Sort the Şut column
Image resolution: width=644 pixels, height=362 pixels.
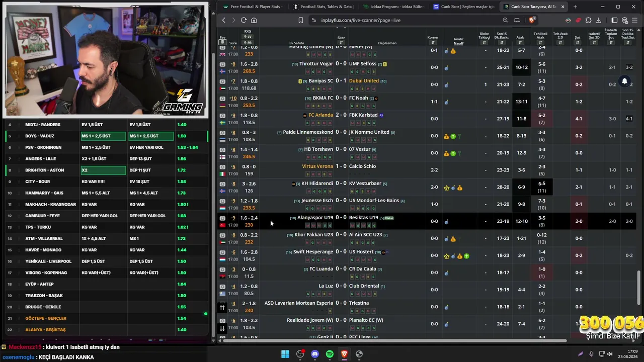click(578, 43)
